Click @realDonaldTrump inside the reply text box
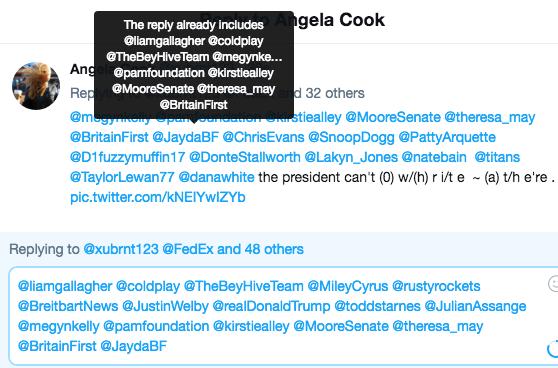The width and height of the screenshot is (558, 368). tap(271, 306)
